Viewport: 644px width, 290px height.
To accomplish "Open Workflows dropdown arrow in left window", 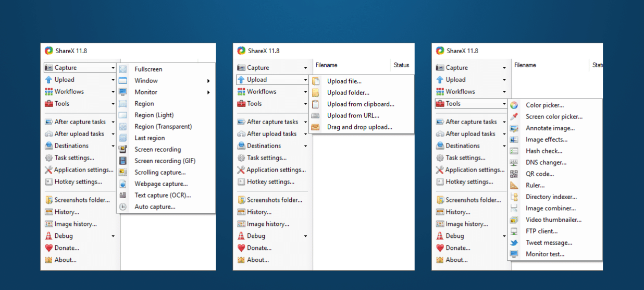I will (113, 92).
